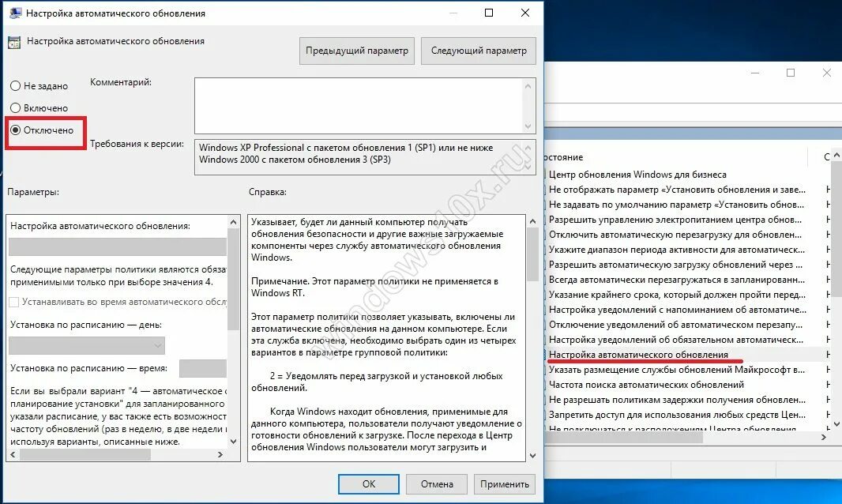Click right arrow of Параметры horizontal scrollbar
Screen dimensions: 842x504
click(220, 454)
